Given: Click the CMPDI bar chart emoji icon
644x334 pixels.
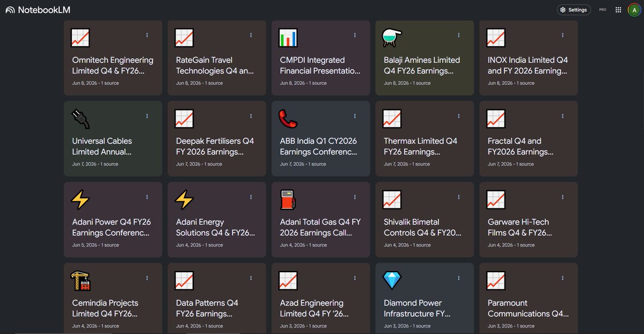Looking at the screenshot, I should (x=288, y=38).
